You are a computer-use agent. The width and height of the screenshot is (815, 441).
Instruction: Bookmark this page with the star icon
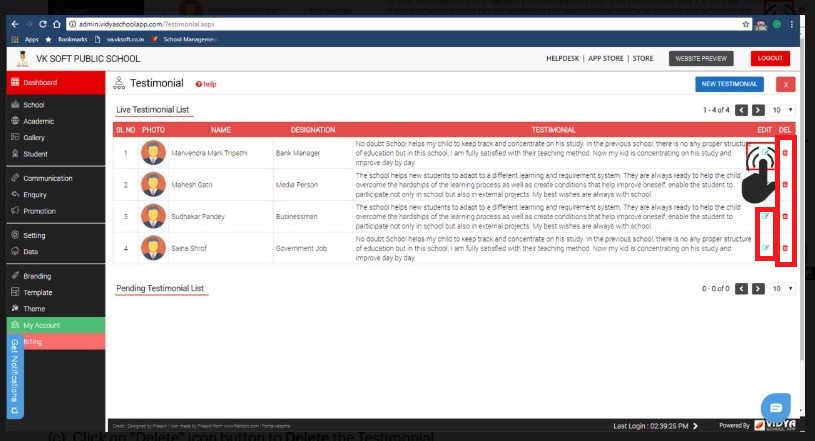click(746, 24)
